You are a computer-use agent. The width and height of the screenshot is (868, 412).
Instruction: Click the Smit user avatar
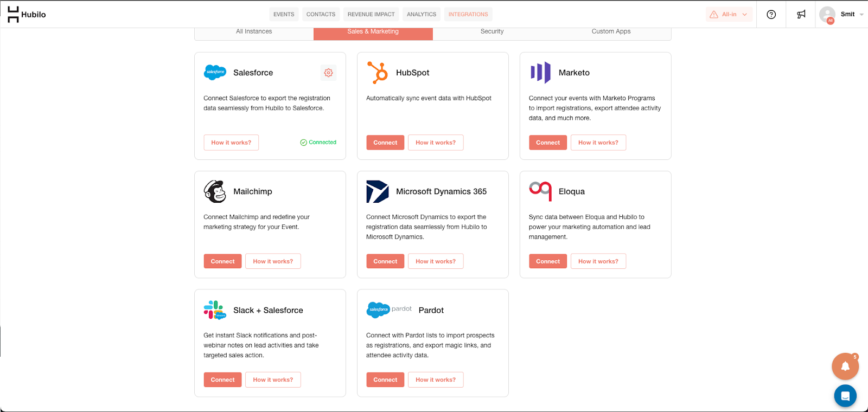click(x=827, y=15)
